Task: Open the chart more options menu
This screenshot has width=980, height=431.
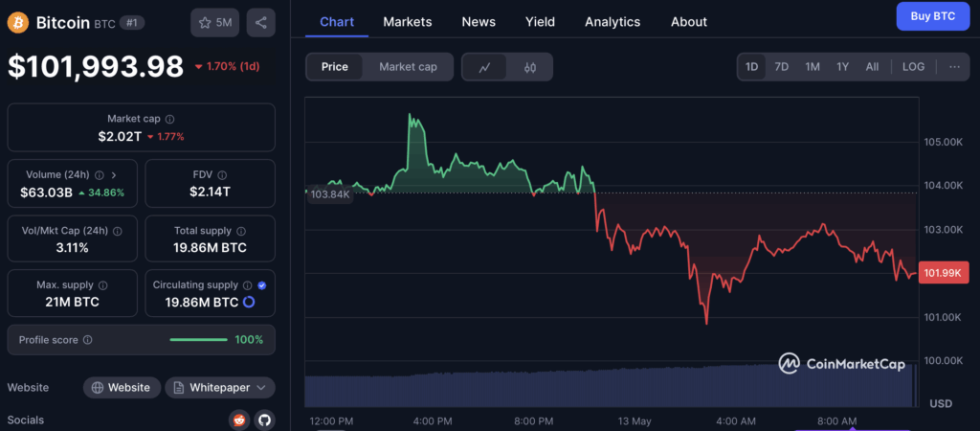Action: point(954,67)
